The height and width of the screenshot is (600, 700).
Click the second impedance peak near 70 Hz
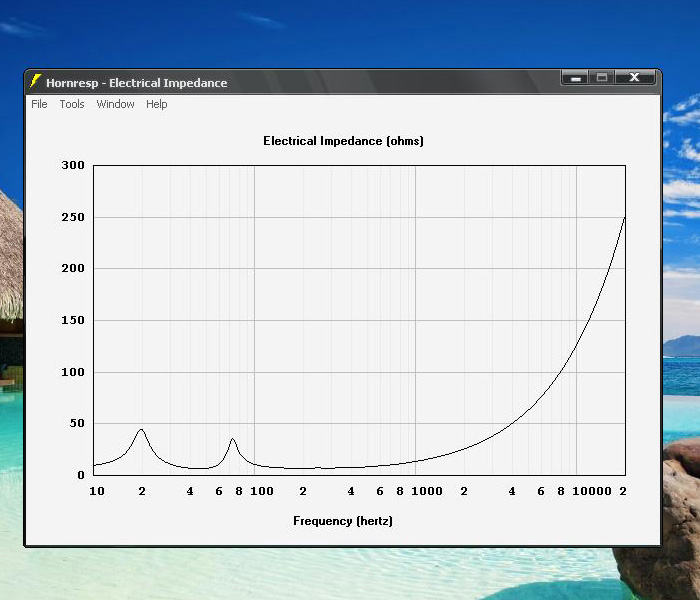[x=233, y=439]
